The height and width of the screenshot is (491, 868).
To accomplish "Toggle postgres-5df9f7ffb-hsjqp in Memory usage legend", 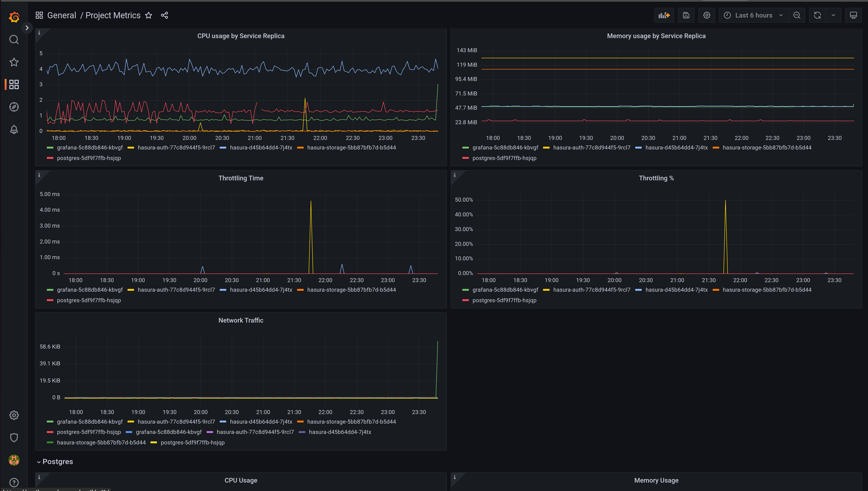I will (x=504, y=158).
